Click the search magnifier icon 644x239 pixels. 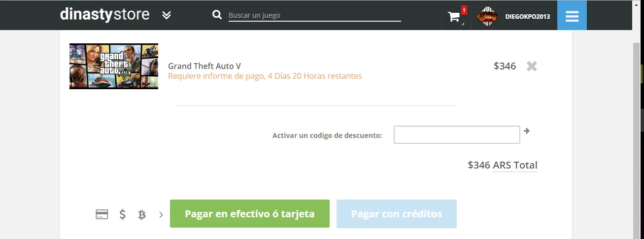point(217,15)
